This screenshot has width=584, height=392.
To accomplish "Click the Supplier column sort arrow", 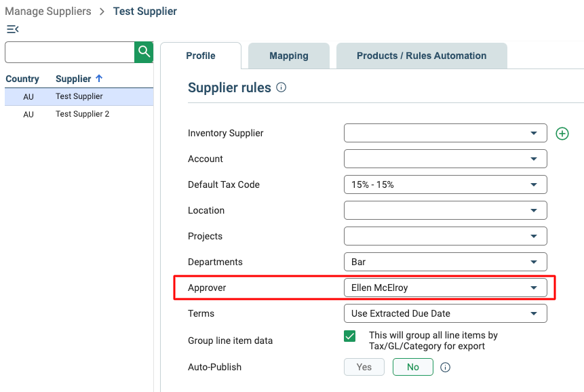I will [x=99, y=78].
